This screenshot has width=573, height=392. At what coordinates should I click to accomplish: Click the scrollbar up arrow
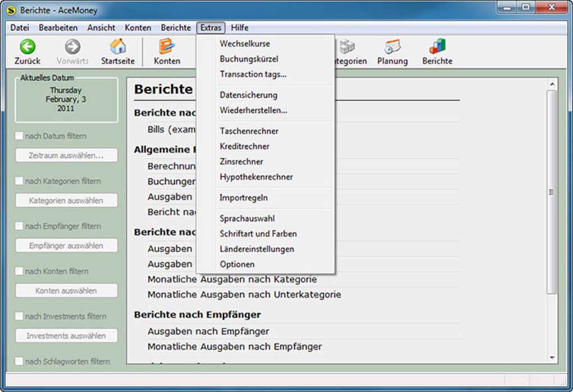552,84
